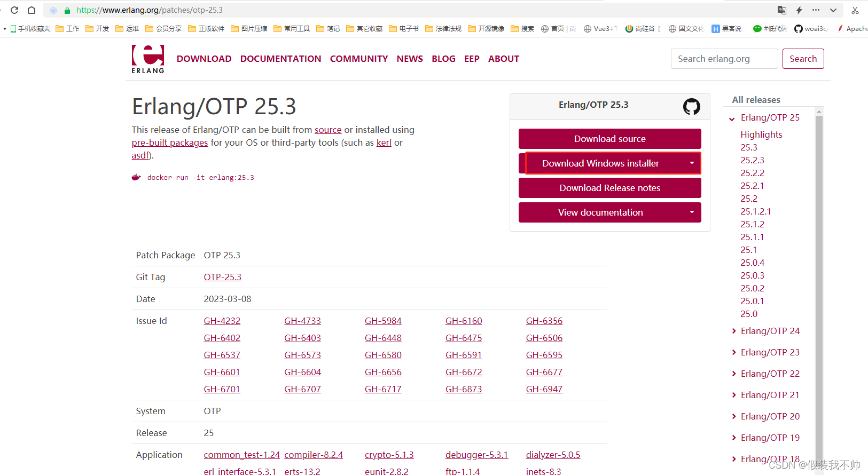Reload the page with the refresh icon
This screenshot has width=868, height=475.
14,10
